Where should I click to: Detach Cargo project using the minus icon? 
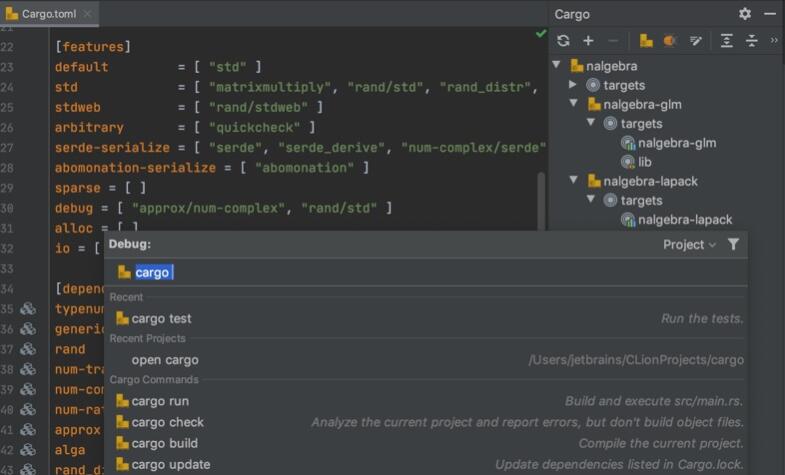point(613,41)
